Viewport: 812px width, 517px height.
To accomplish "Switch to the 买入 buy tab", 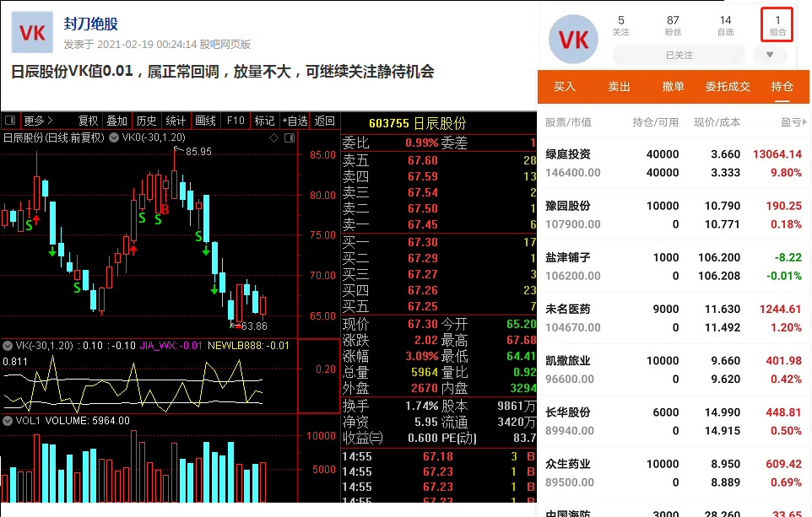I will pos(565,86).
